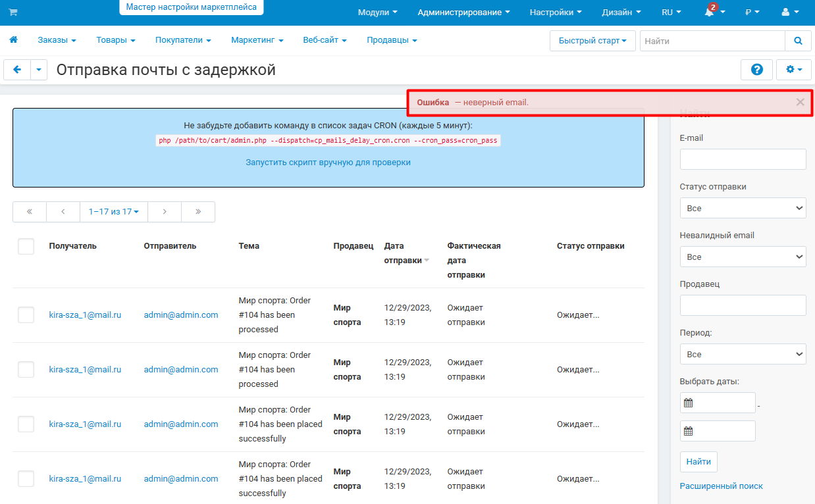
Task: Click the magnifier search button
Action: tap(798, 41)
